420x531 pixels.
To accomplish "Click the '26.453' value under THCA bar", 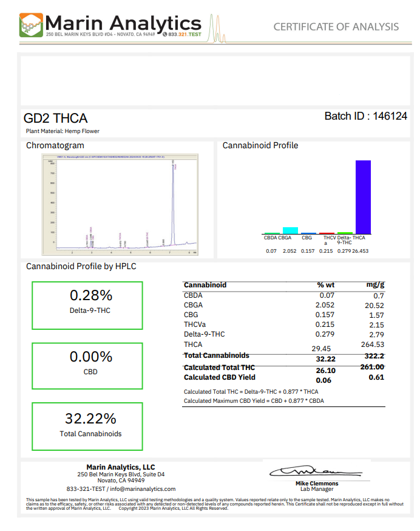I will 360,251.
